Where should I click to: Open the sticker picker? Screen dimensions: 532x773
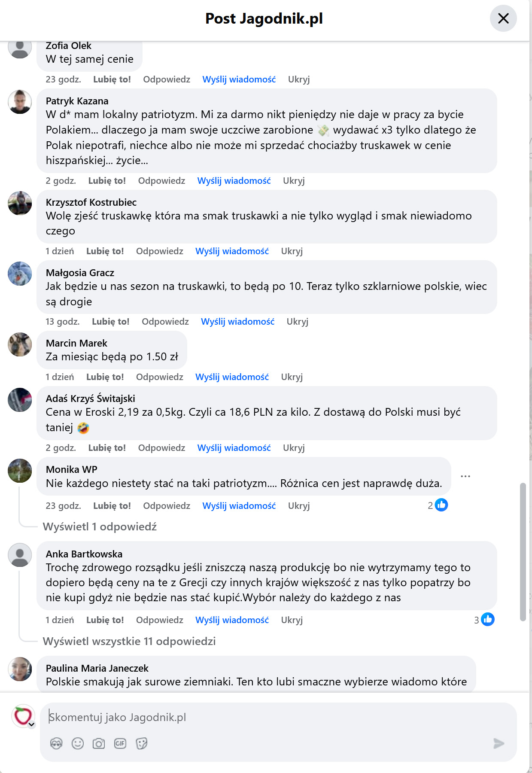click(x=141, y=743)
